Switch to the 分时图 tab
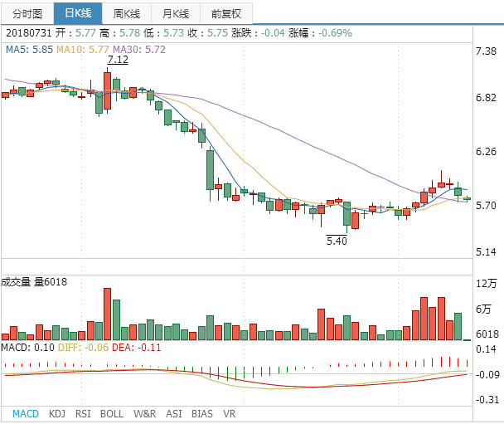This screenshot has height=424, width=504. coord(27,13)
